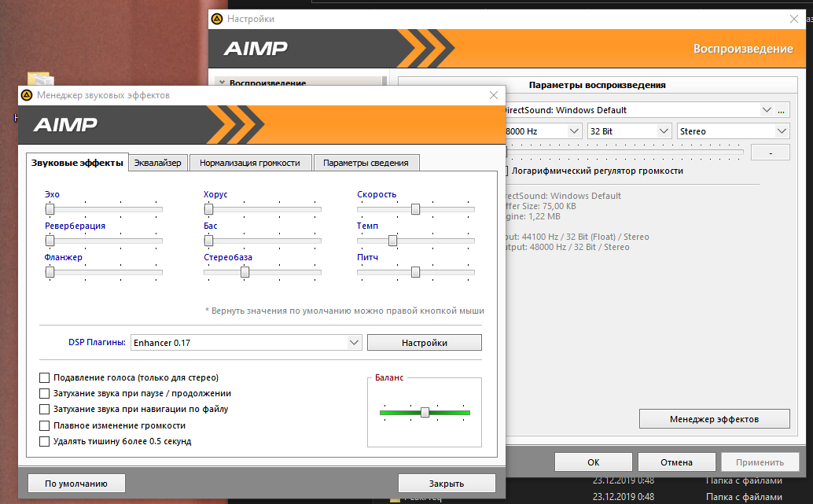Viewport: 813px width, 504px height.
Task: Click the Стереобаза slider handle
Action: tap(245, 272)
